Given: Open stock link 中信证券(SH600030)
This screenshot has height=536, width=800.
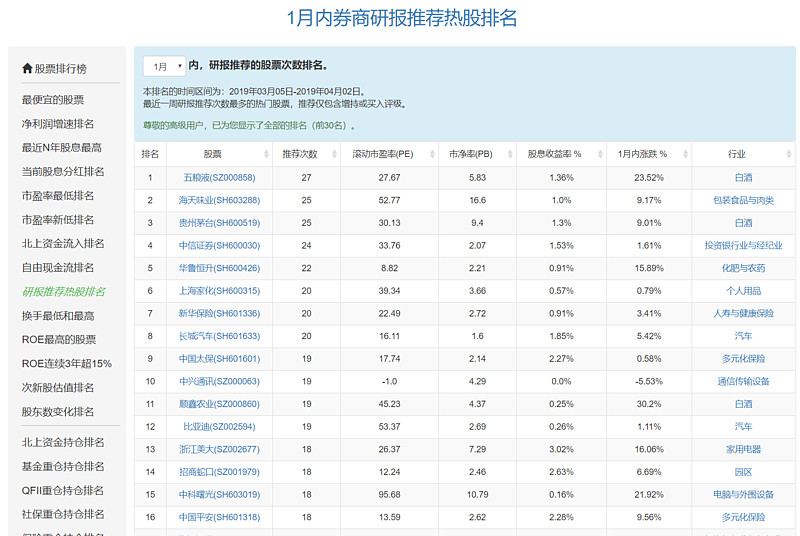Looking at the screenshot, I should pyautogui.click(x=219, y=245).
